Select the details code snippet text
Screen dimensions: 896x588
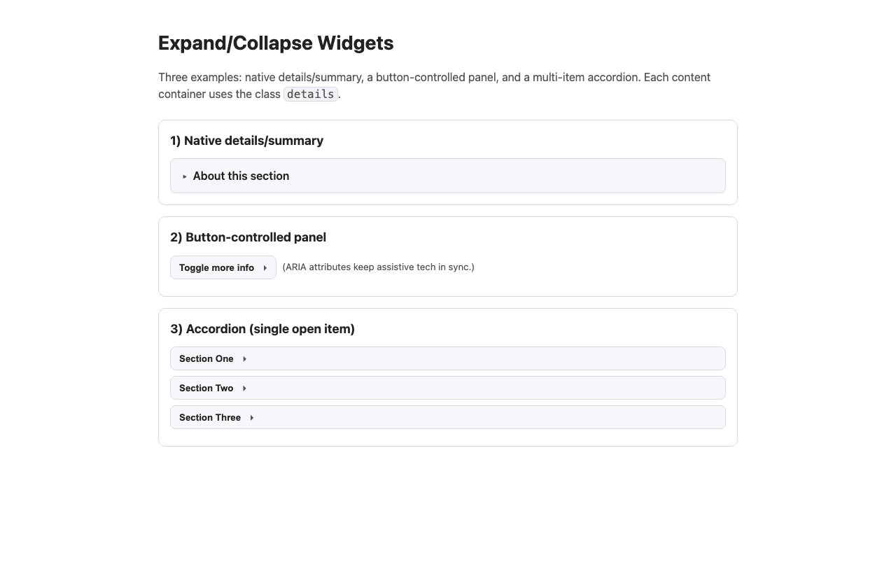tap(310, 94)
